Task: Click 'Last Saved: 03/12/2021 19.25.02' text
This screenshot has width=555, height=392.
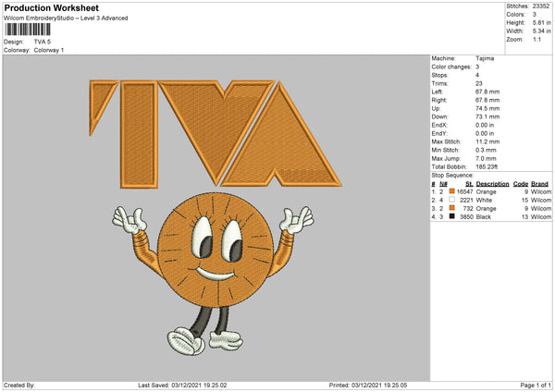Action: (x=182, y=386)
